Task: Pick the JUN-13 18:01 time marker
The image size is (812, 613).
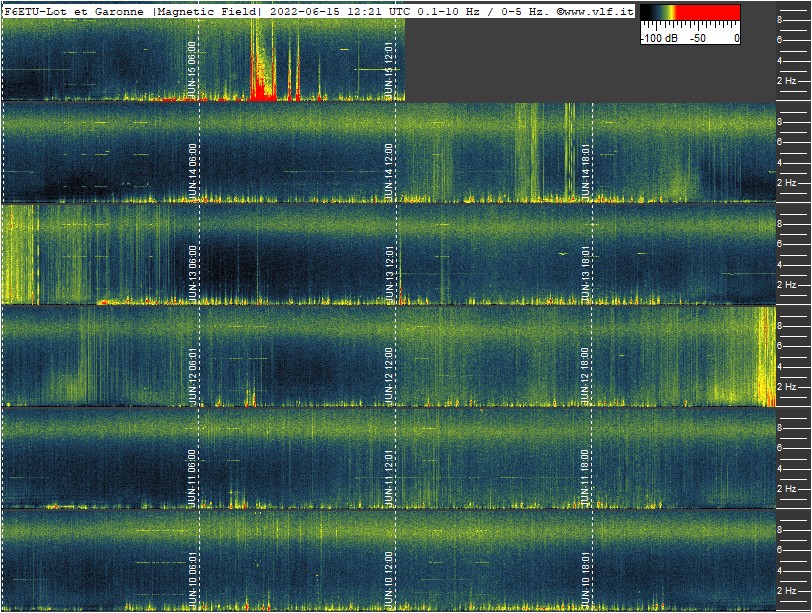Action: [585, 274]
